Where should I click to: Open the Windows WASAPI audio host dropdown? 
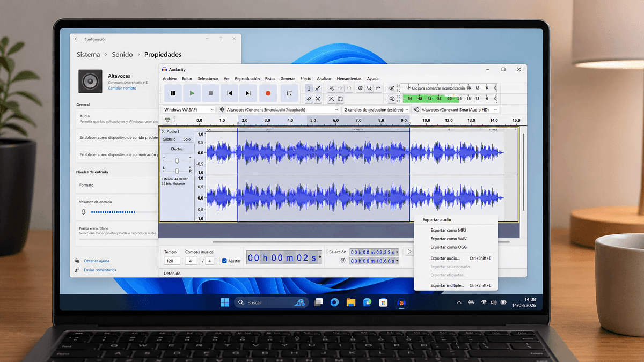tap(189, 109)
